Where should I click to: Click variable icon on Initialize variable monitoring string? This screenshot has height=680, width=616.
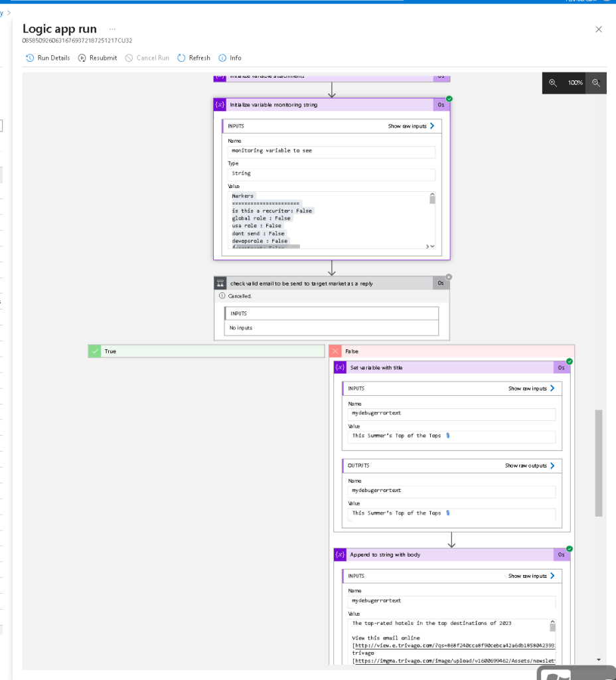220,104
